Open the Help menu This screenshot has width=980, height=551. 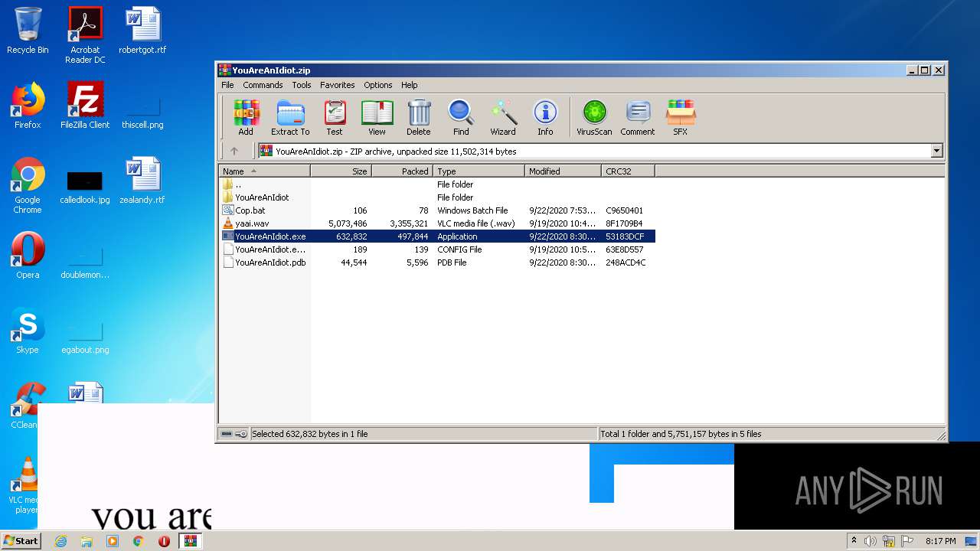coord(410,85)
